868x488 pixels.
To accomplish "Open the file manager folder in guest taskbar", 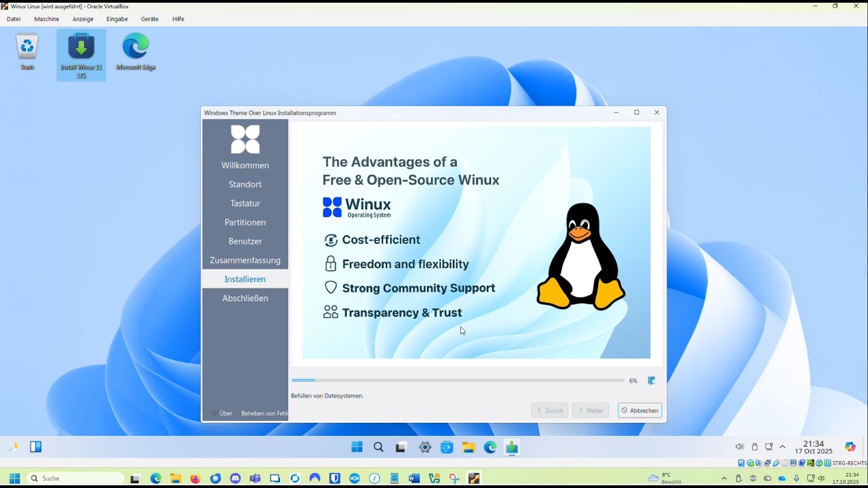I will click(468, 447).
